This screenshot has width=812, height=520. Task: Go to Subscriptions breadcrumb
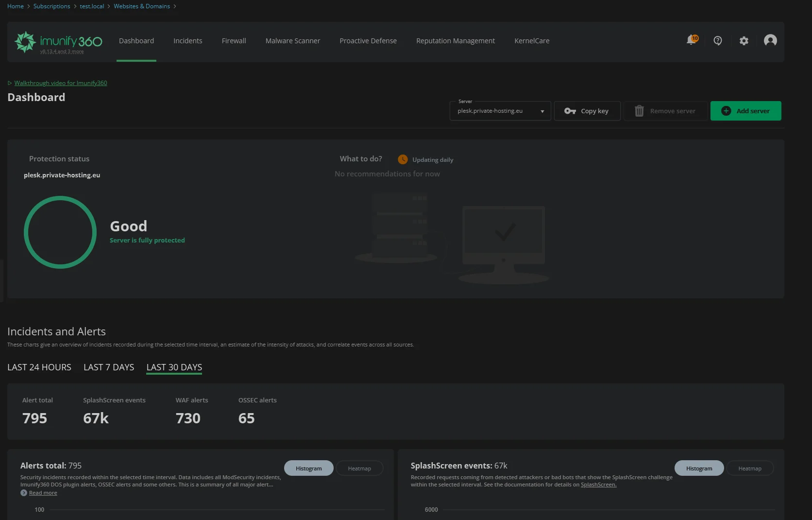pyautogui.click(x=51, y=6)
